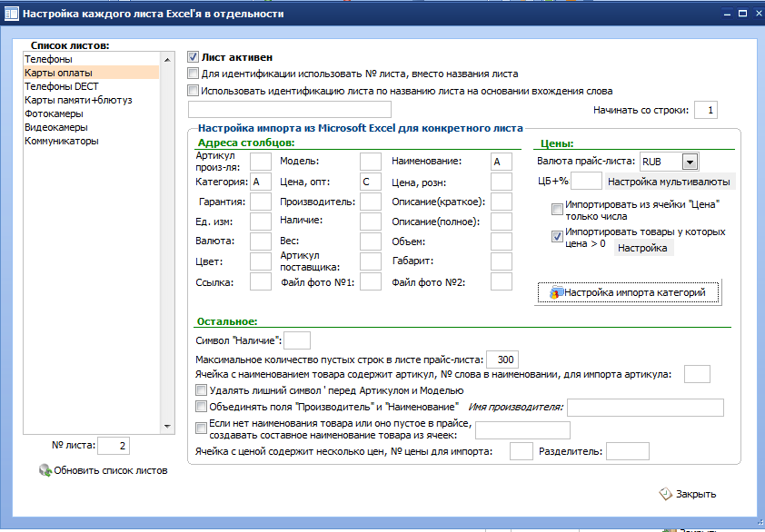Click the window title bar app icon
Viewport: 765px width, 532px height.
point(11,14)
